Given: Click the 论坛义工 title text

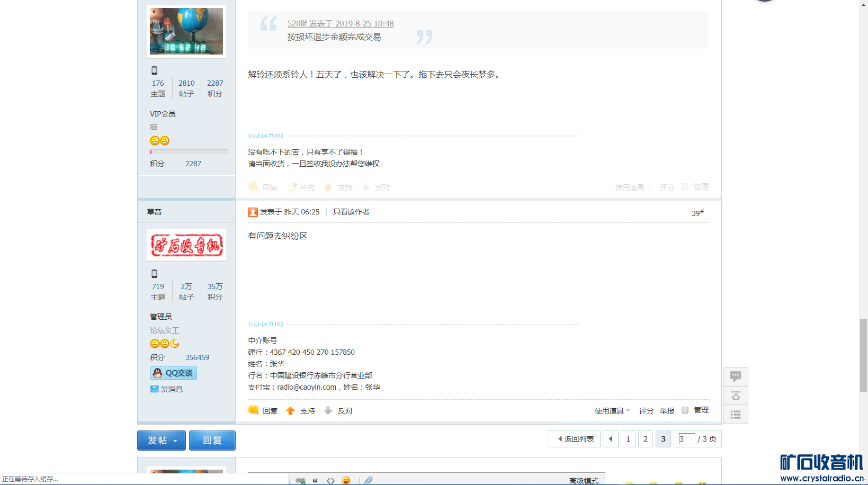Looking at the screenshot, I should [x=164, y=330].
